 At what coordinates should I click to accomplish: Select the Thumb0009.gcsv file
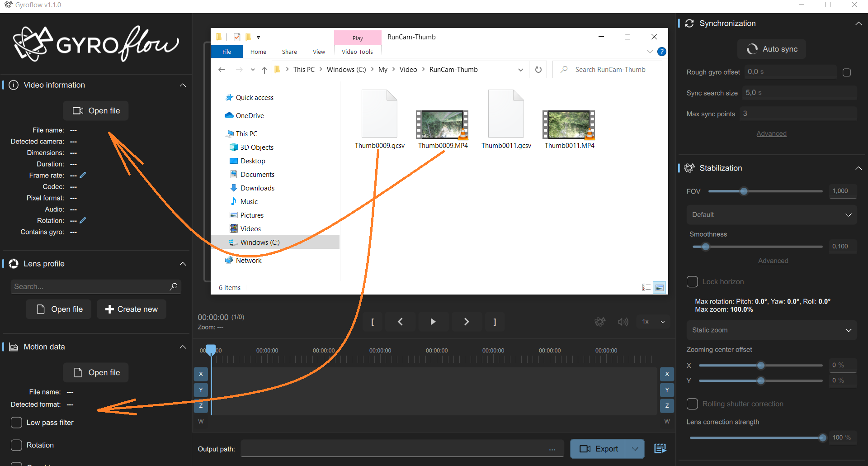point(380,119)
